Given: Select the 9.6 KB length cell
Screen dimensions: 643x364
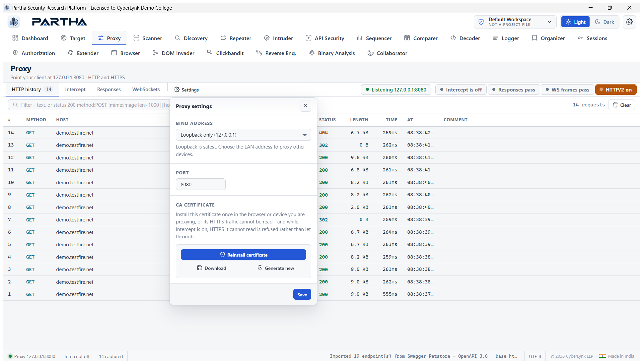Looking at the screenshot, I should coord(359,157).
